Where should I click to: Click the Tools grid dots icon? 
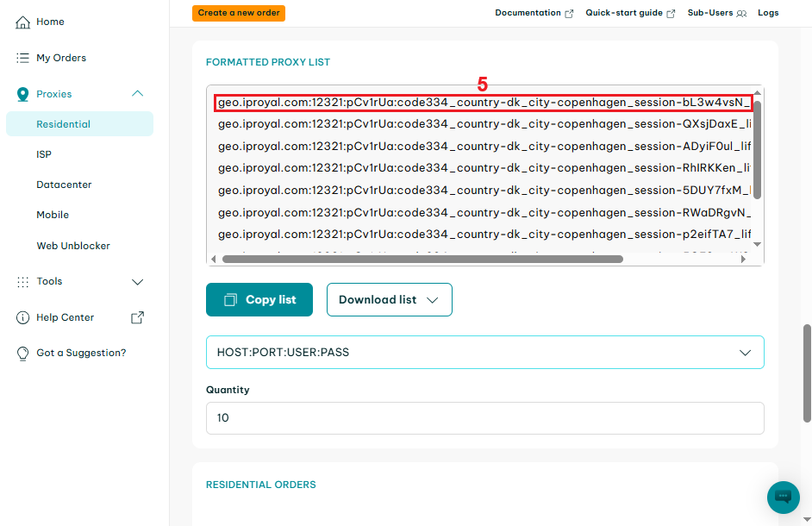pyautogui.click(x=22, y=282)
